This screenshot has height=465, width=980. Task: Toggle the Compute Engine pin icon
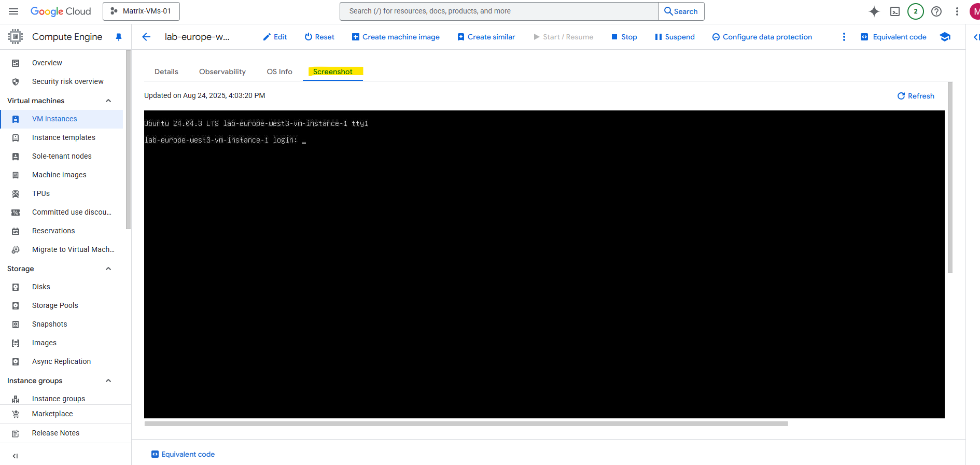[x=119, y=37]
